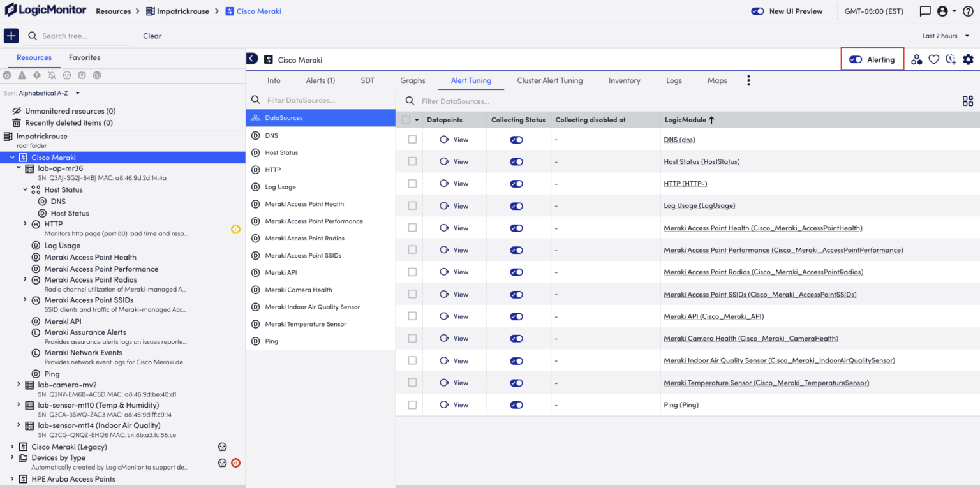Check the checkbox on the Ping row
Image resolution: width=980 pixels, height=488 pixels.
pyautogui.click(x=412, y=404)
